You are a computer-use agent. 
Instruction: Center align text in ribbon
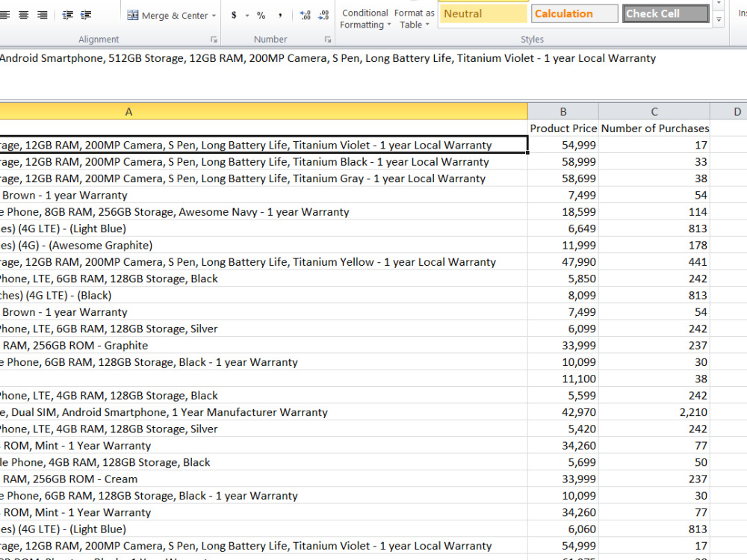pyautogui.click(x=23, y=15)
